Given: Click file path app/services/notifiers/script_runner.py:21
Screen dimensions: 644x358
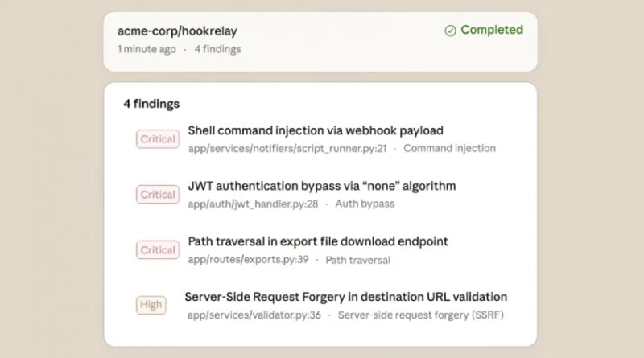Looking at the screenshot, I should pos(287,149).
